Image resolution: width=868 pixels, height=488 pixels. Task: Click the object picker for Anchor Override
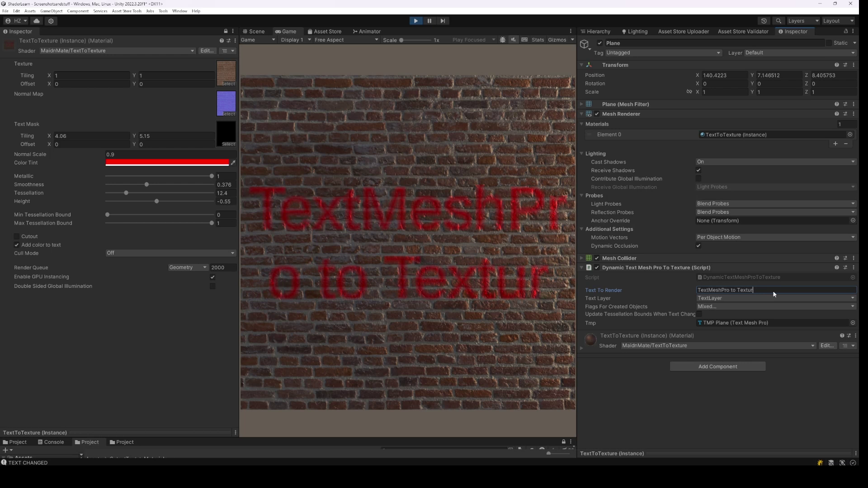[x=853, y=221]
